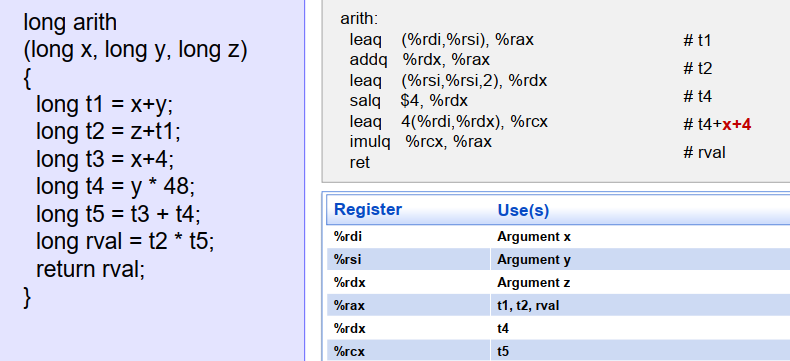Click the 'Use(s)' column header
This screenshot has height=361, width=790.
point(523,210)
